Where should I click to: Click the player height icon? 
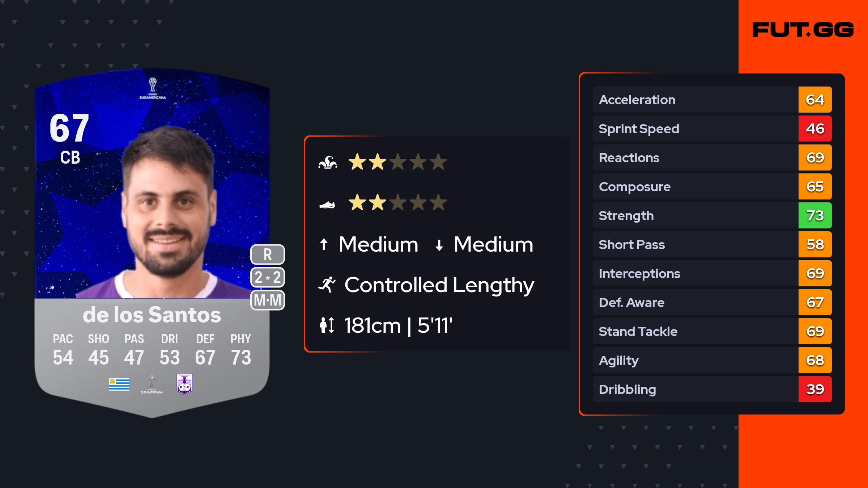[x=327, y=325]
